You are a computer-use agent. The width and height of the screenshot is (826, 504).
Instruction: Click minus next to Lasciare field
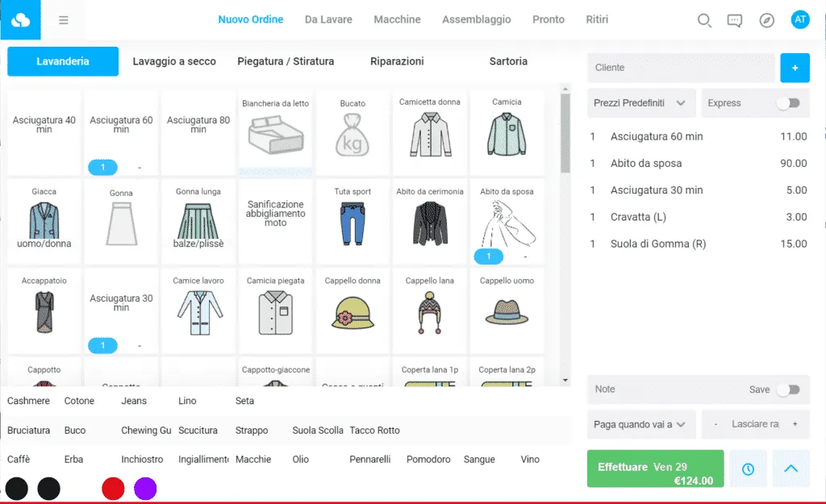tap(715, 424)
